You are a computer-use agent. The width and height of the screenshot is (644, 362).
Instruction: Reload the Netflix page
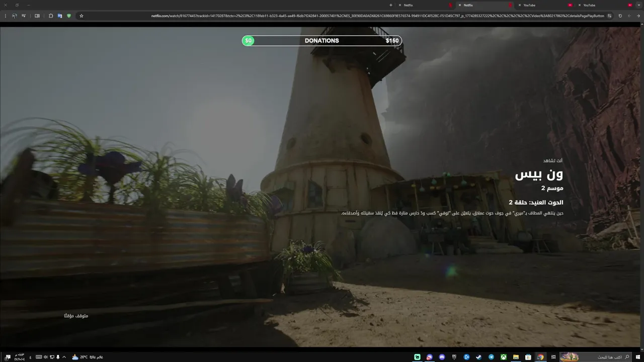pyautogui.click(x=620, y=16)
